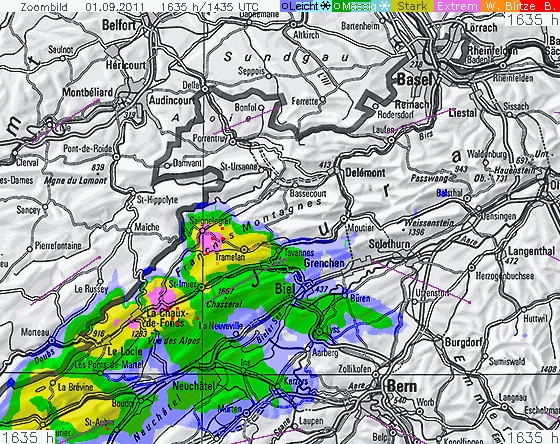Click the bottom-left 1635 h timestamp
Screen dimensions: 560x444
[x=27, y=437]
